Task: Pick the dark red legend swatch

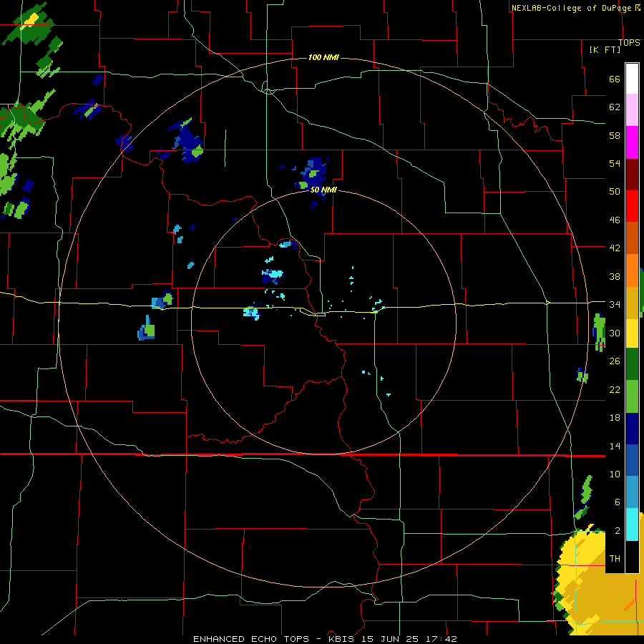Action: [x=632, y=174]
